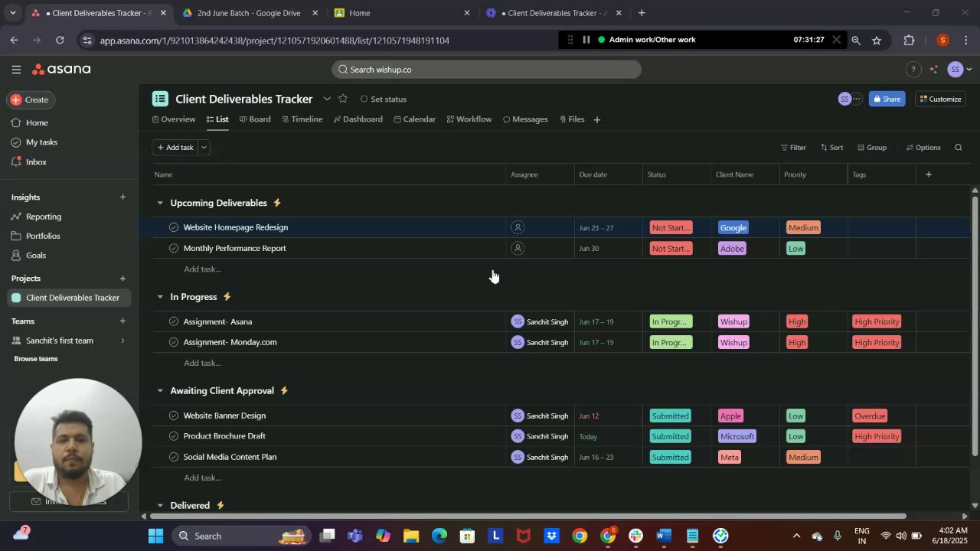Click Set status for the project
Viewport: 980px width, 551px height.
tap(383, 99)
